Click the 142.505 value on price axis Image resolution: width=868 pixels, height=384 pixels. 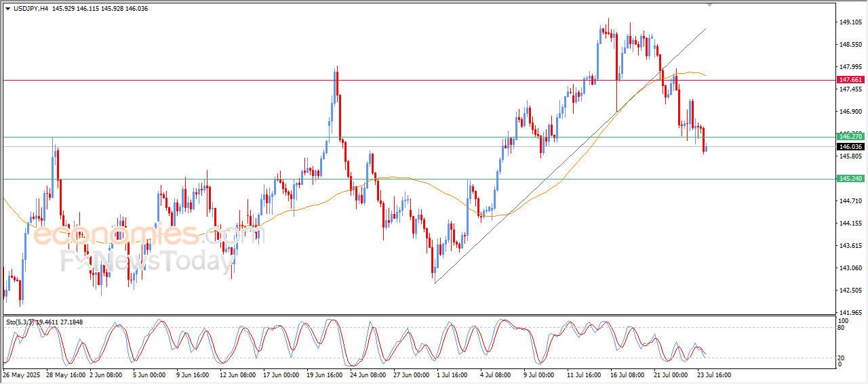point(850,291)
